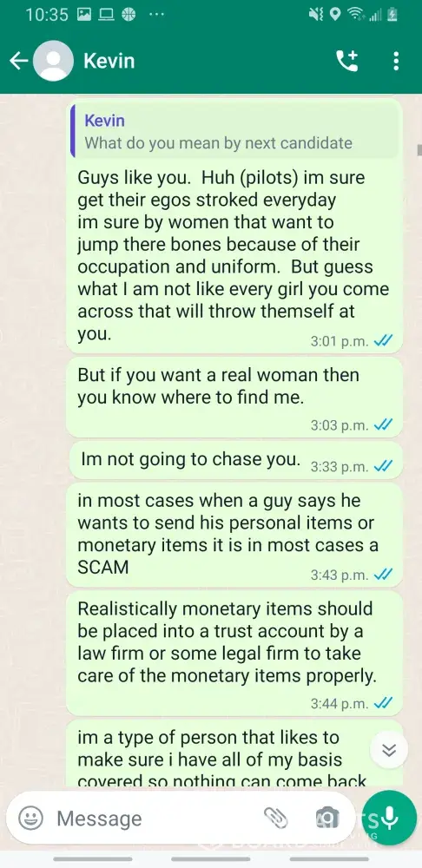This screenshot has height=868, width=422.
Task: Select the "Im not going to chase you." message
Action: click(234, 461)
